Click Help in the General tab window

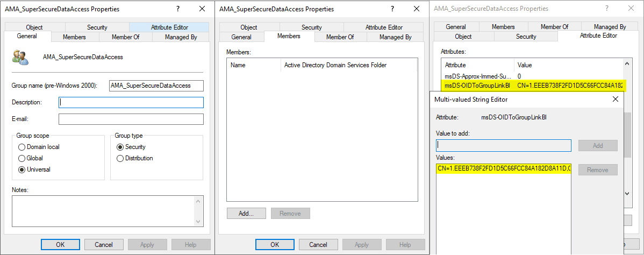point(191,244)
